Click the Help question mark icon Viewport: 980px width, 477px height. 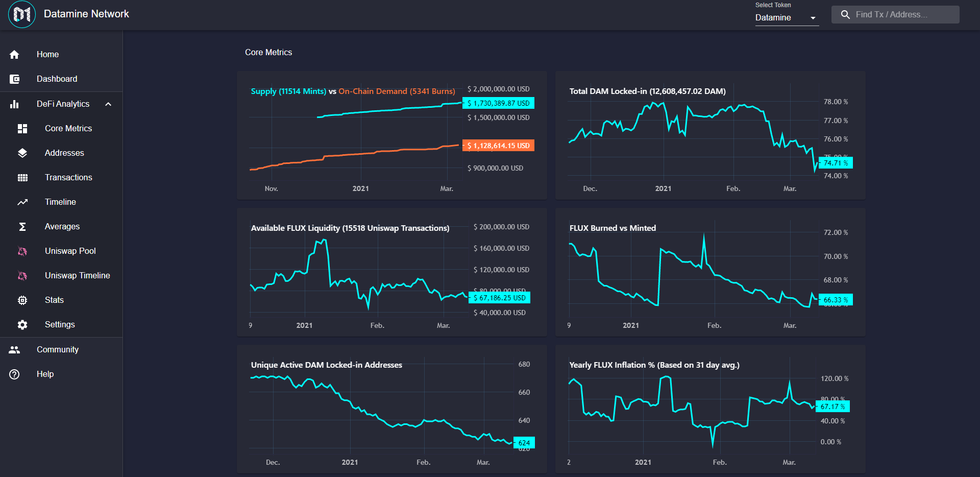click(14, 374)
